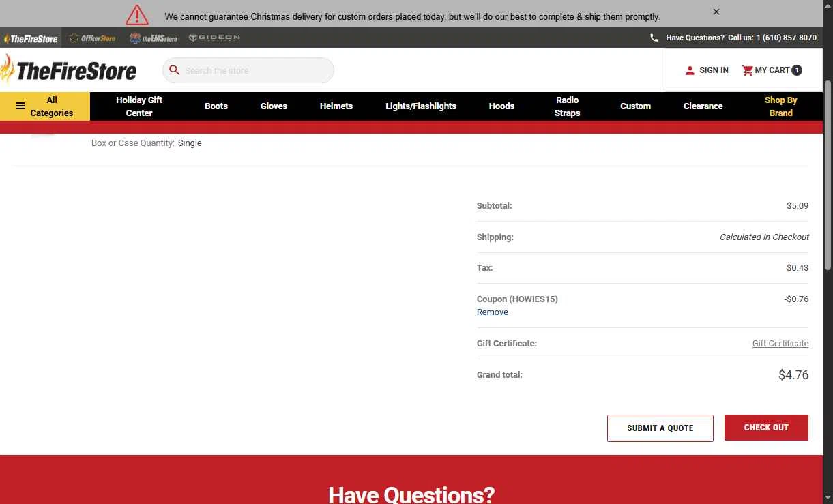Switch to theEMSstore site tab
The image size is (833, 504).
pyautogui.click(x=154, y=38)
